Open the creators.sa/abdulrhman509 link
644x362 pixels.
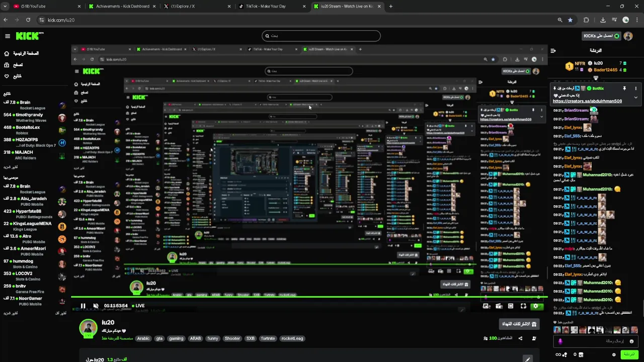pyautogui.click(x=587, y=101)
